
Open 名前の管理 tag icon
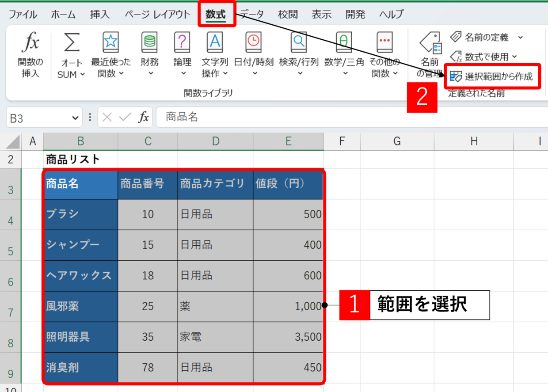(430, 43)
